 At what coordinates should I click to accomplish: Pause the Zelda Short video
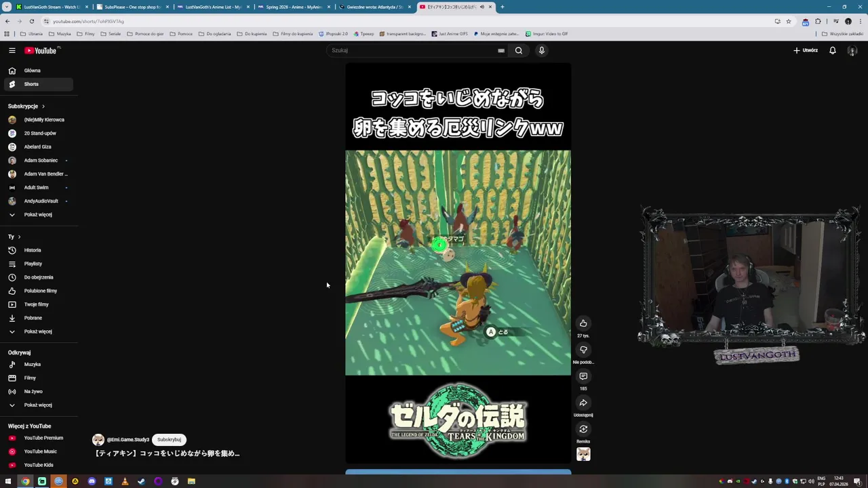coord(458,263)
